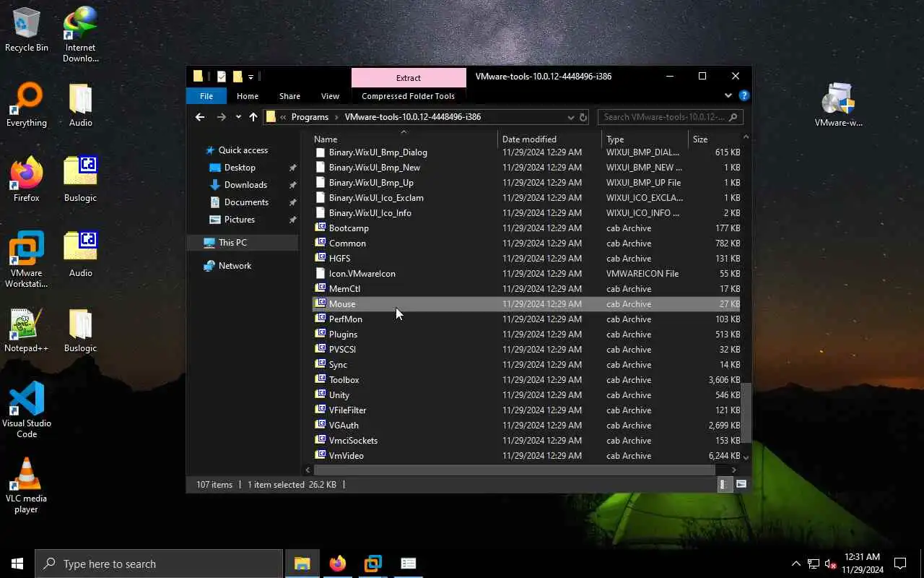924x578 pixels.
Task: Open Downloads in Quick access
Action: click(x=245, y=185)
